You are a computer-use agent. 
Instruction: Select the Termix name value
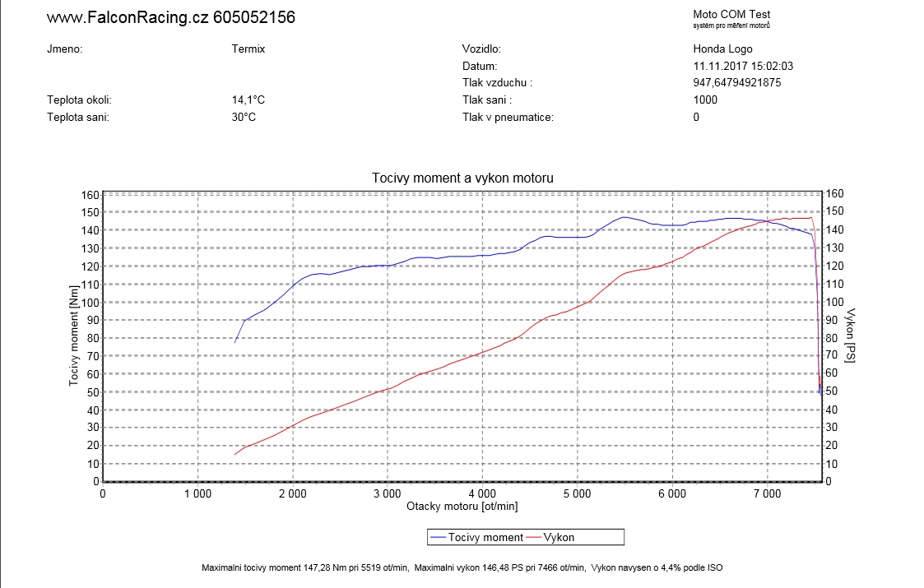pos(248,49)
